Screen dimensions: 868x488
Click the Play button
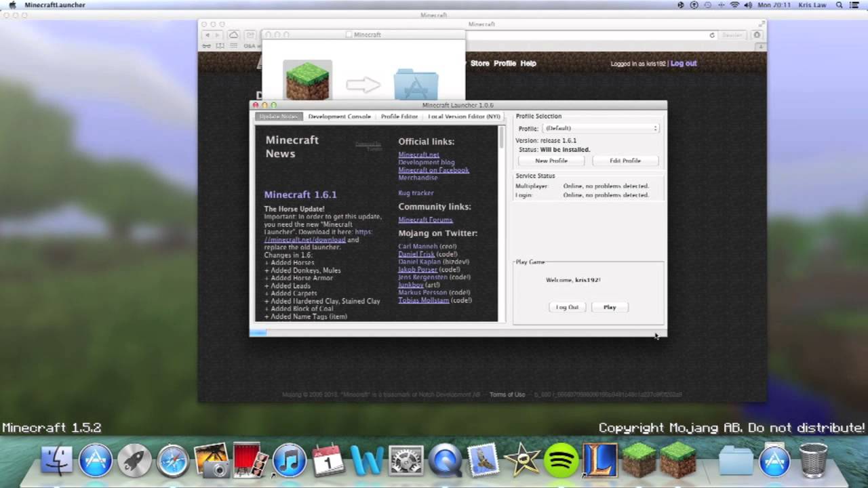pos(610,307)
